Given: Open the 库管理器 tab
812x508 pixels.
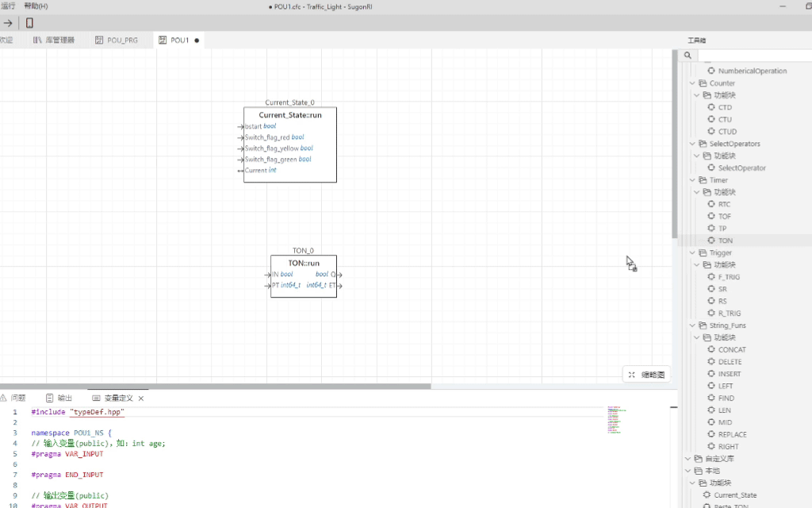Looking at the screenshot, I should [57, 40].
